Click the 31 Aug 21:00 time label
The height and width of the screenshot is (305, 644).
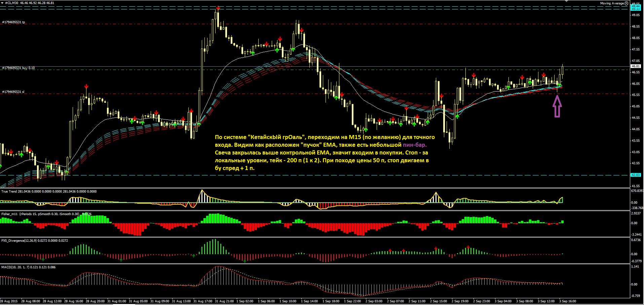tap(224, 301)
